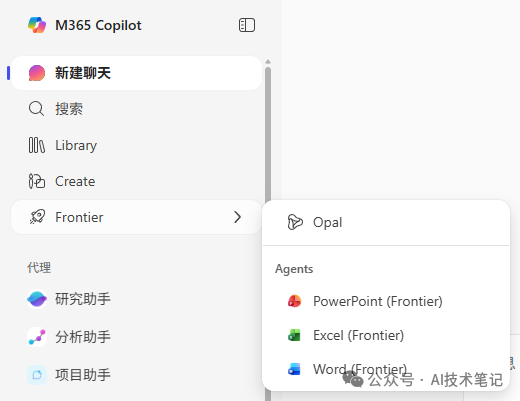Open Library via its books icon

point(36,145)
